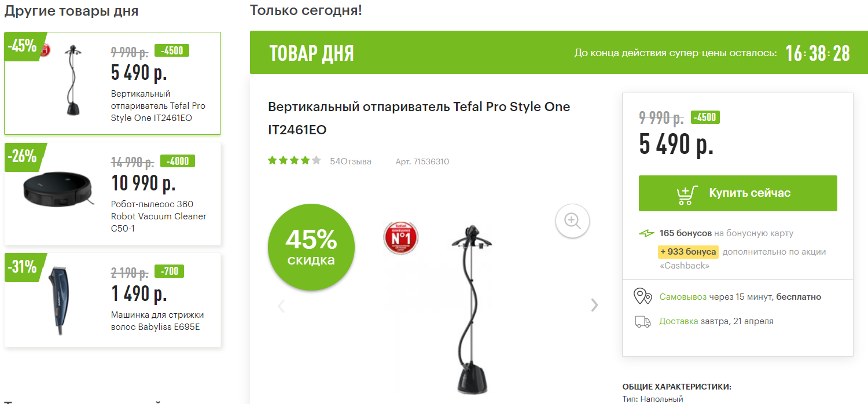Click the green bonus lightning icon

[x=646, y=233]
